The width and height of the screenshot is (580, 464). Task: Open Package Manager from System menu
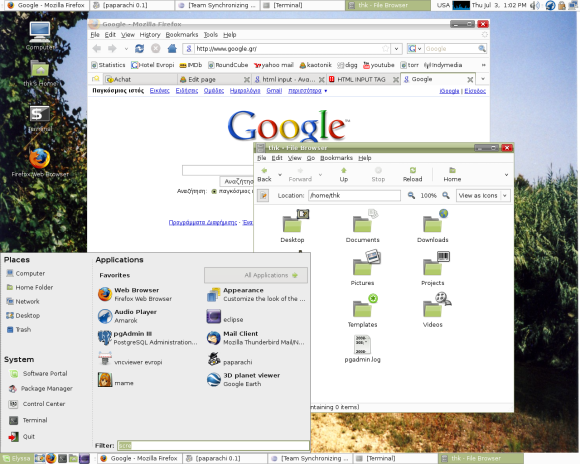click(41, 389)
